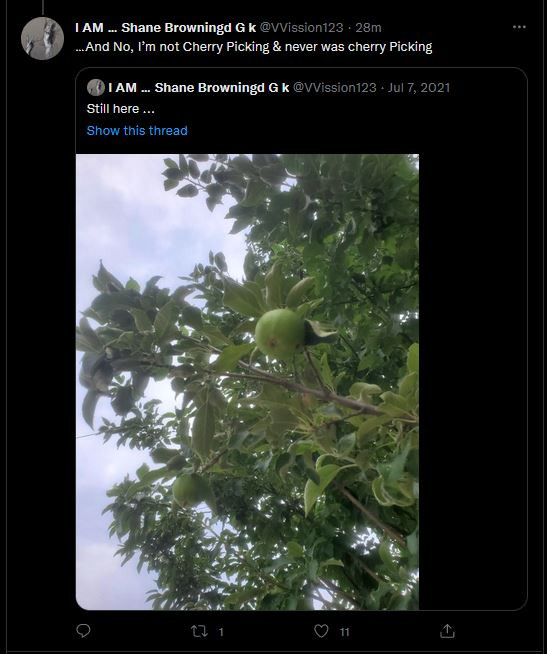Open the Jul 7, 2021 quoted tweet date
Viewport: 547px width, 654px height.
[x=419, y=88]
